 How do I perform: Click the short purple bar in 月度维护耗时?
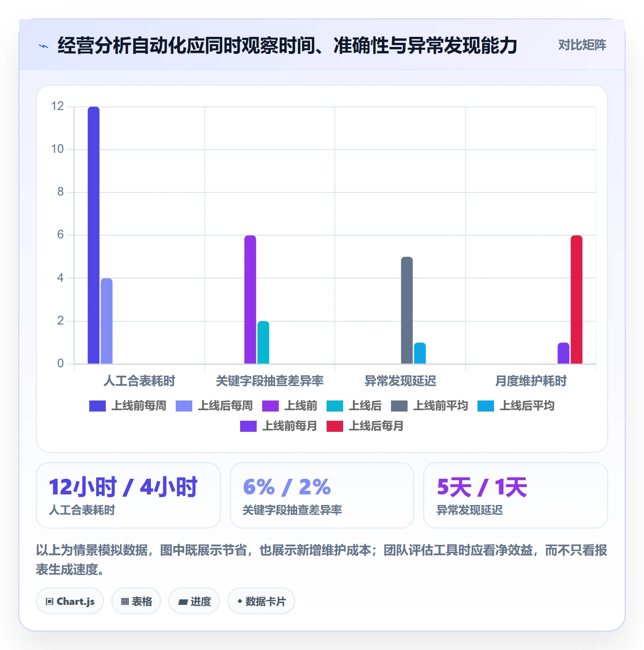pyautogui.click(x=563, y=353)
